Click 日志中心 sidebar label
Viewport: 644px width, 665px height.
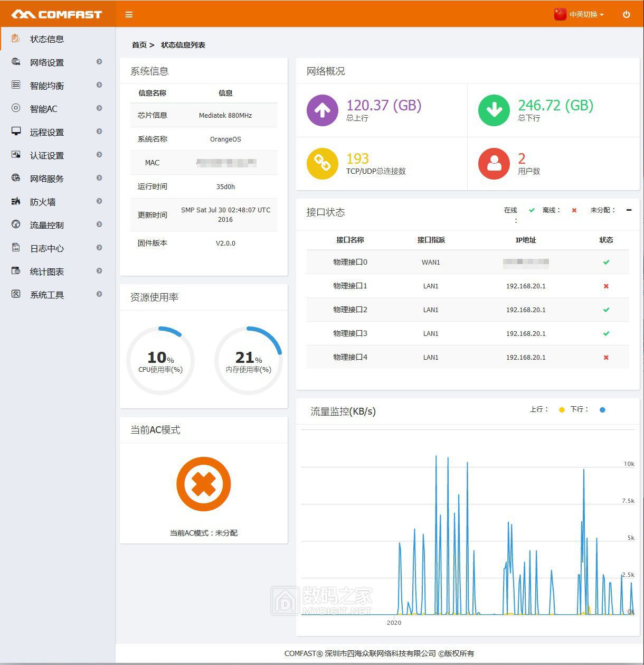[47, 248]
